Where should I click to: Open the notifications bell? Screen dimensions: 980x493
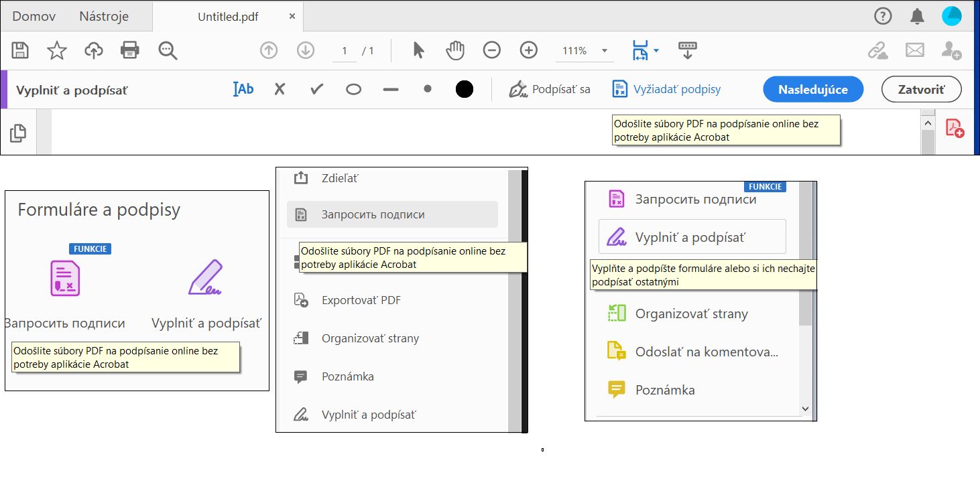pos(918,16)
